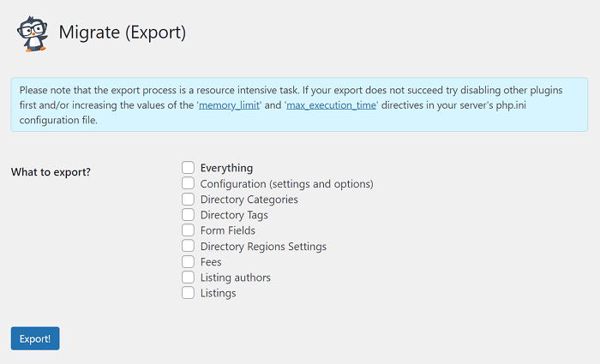This screenshot has width=600, height=364.
Task: Toggle the Form Fields checkbox
Action: point(188,230)
